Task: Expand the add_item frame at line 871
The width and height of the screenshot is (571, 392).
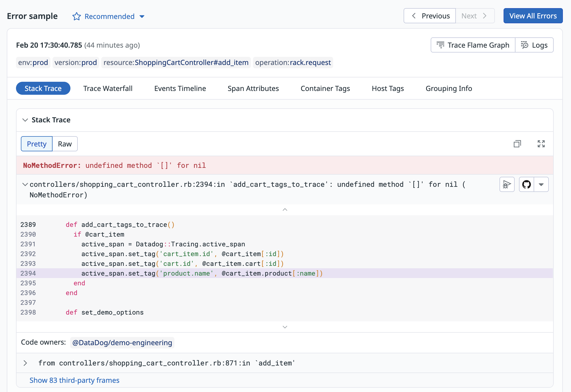Action: pyautogui.click(x=25, y=363)
